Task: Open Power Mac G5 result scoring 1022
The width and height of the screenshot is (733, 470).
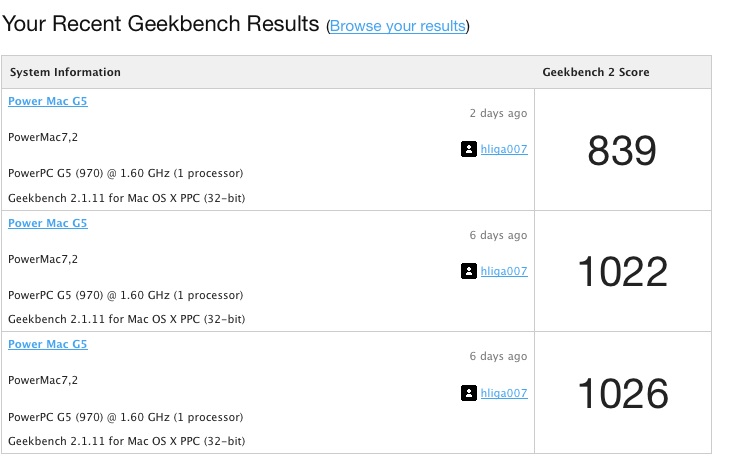Action: click(48, 223)
